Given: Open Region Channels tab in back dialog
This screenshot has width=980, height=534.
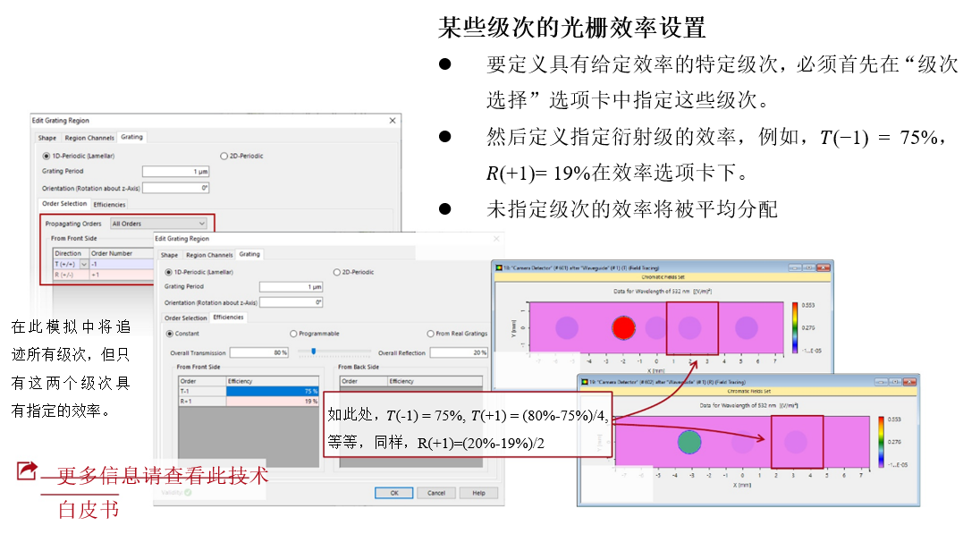Looking at the screenshot, I should coord(89,138).
